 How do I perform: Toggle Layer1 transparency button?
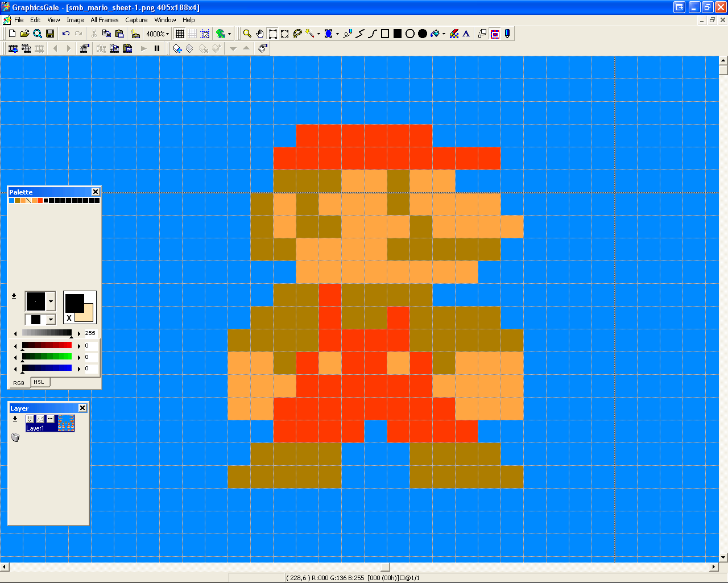tap(40, 419)
